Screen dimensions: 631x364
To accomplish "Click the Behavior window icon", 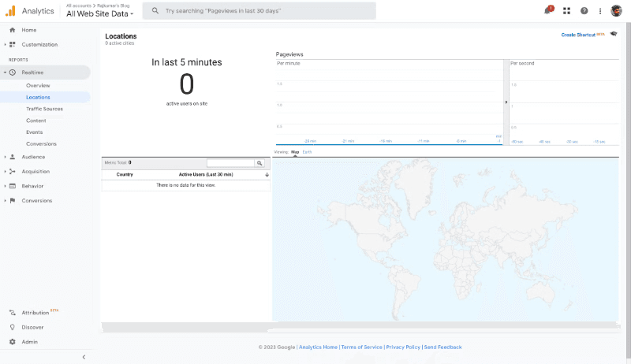I will coord(13,186).
